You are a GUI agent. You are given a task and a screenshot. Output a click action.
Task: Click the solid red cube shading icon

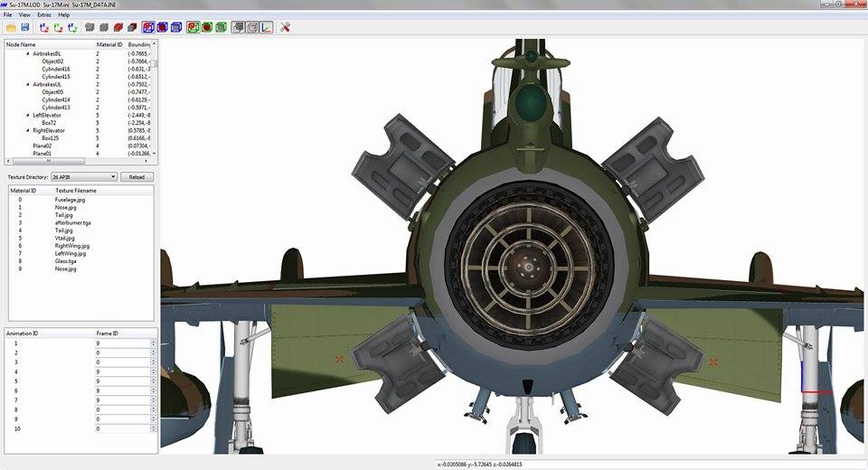click(x=118, y=27)
